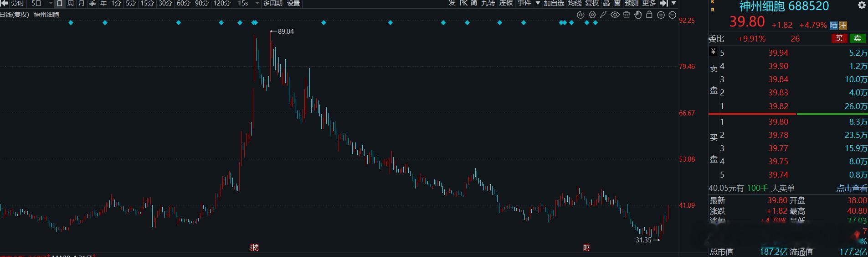Toggle the chart lock icon
The height and width of the screenshot is (257, 868).
pos(649,15)
